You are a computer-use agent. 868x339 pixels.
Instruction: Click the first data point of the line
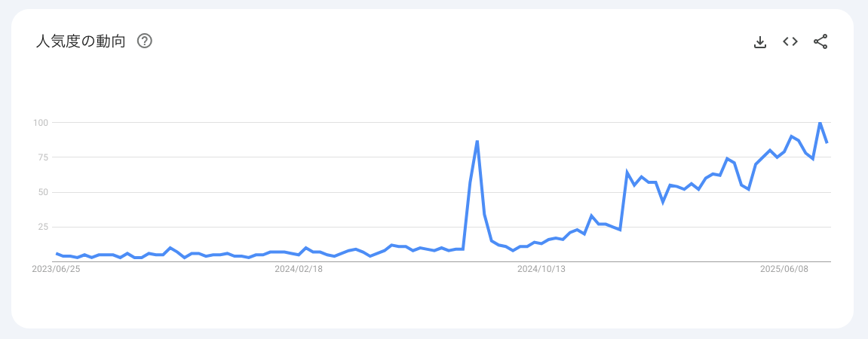[57, 253]
